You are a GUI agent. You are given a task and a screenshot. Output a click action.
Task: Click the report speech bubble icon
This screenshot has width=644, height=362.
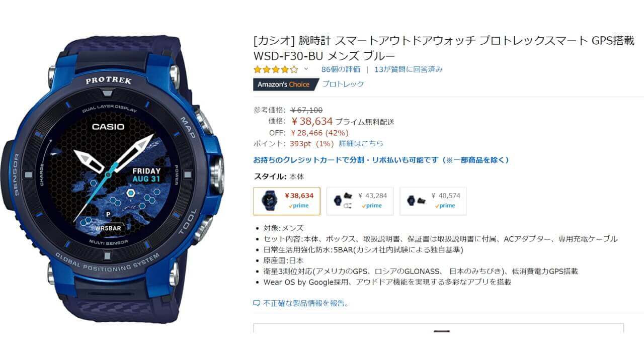coord(257,303)
